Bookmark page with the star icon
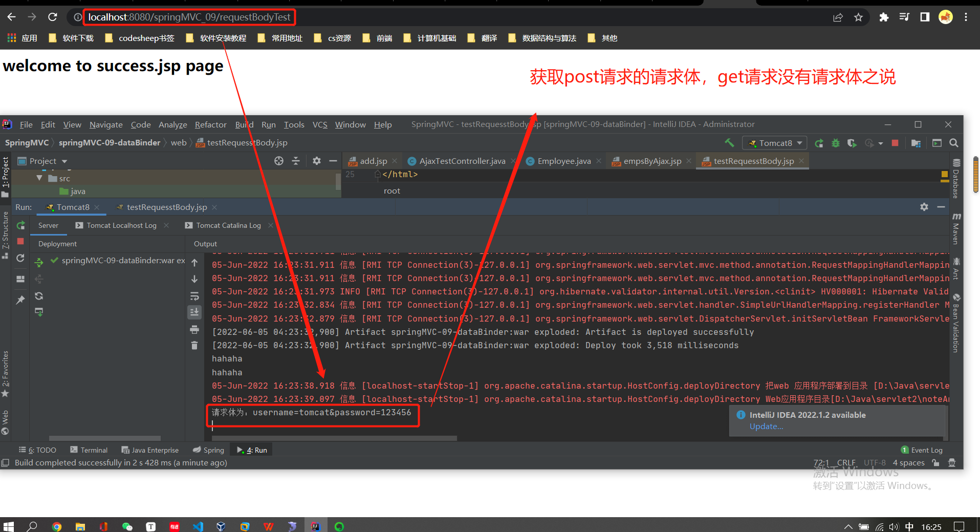This screenshot has width=980, height=532. click(858, 17)
